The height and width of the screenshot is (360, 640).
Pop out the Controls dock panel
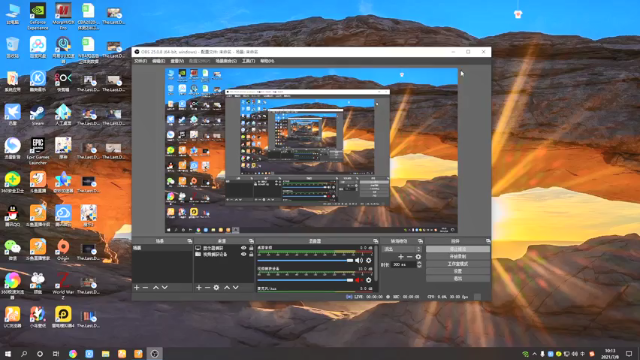coord(488,241)
